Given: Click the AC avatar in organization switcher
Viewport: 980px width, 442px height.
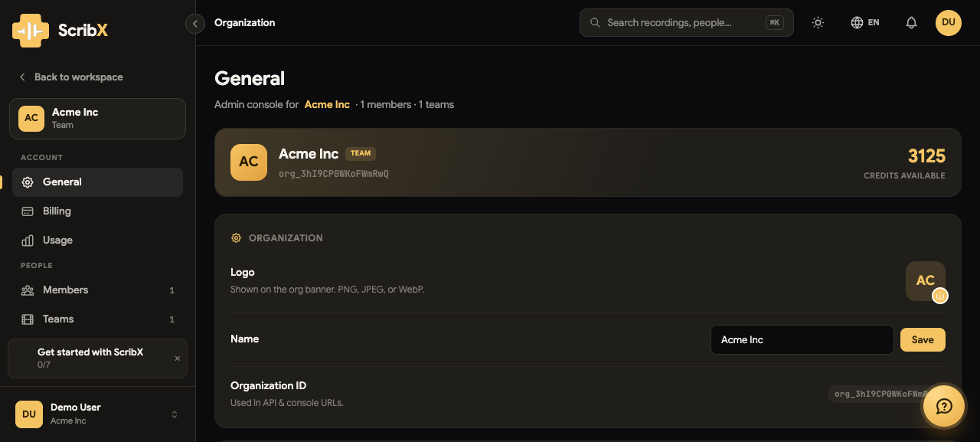Looking at the screenshot, I should pyautogui.click(x=31, y=119).
